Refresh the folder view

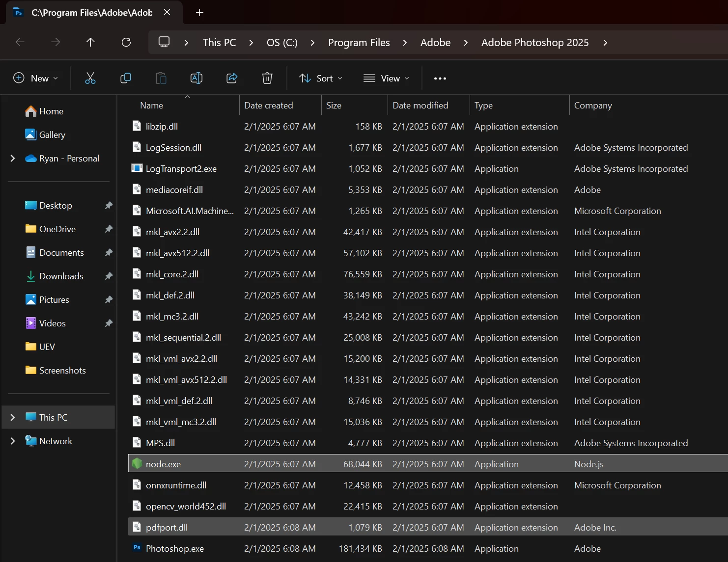(126, 42)
